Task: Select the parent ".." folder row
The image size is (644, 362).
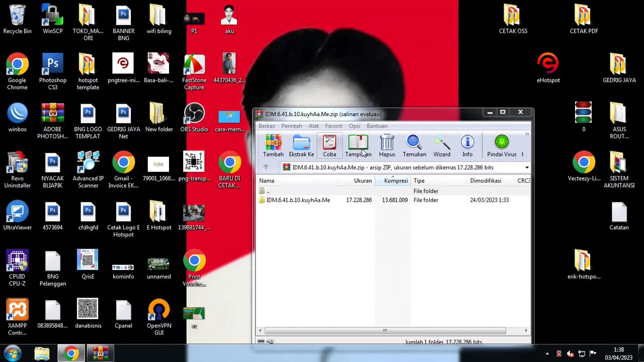Action: 393,191
